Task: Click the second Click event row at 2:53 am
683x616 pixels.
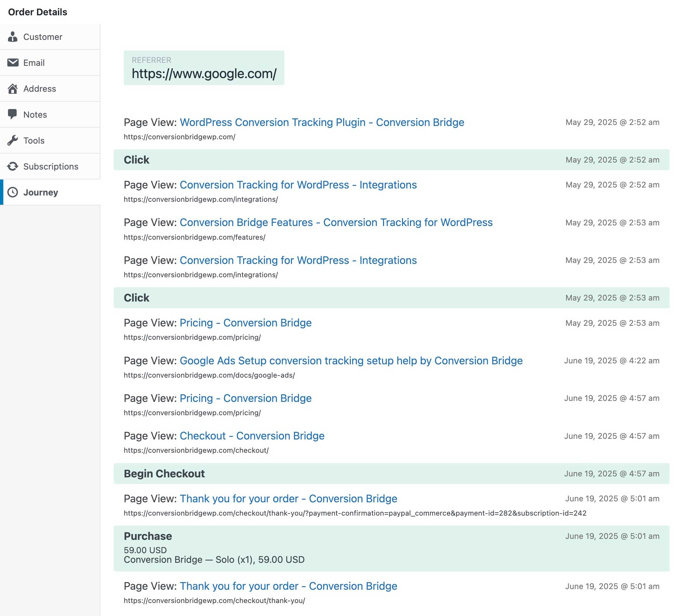Action: tap(391, 298)
